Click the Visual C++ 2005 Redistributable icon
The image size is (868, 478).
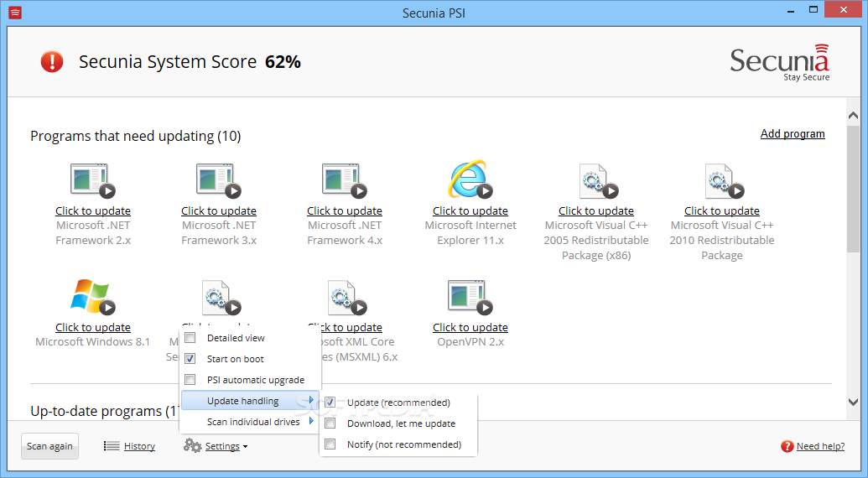point(597,181)
